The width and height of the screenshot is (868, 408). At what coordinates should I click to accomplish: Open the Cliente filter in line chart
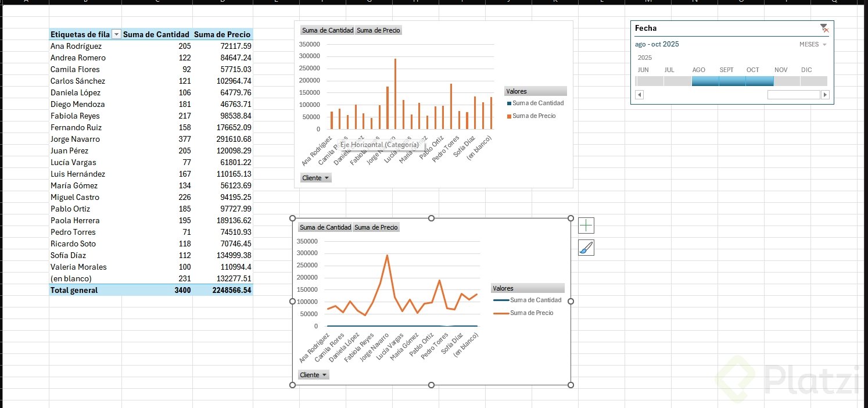(313, 375)
